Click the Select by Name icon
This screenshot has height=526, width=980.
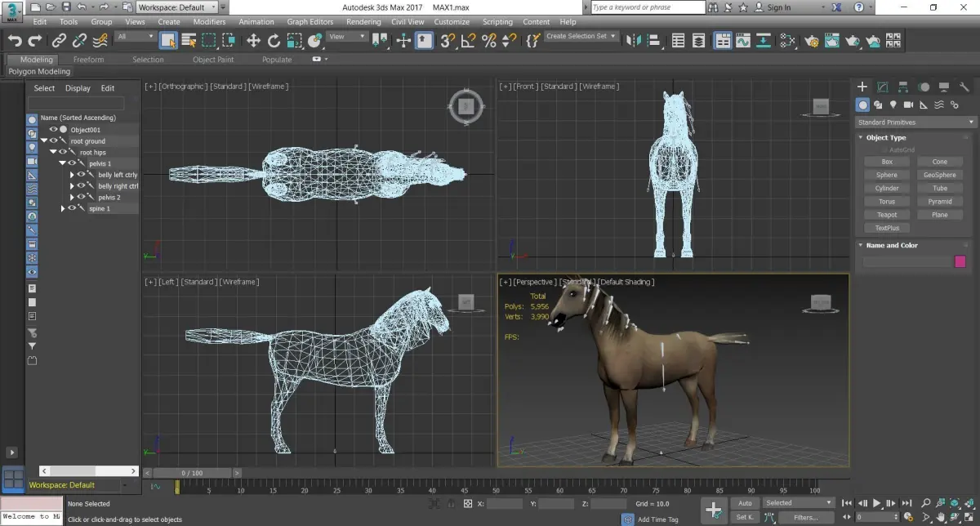click(x=189, y=40)
